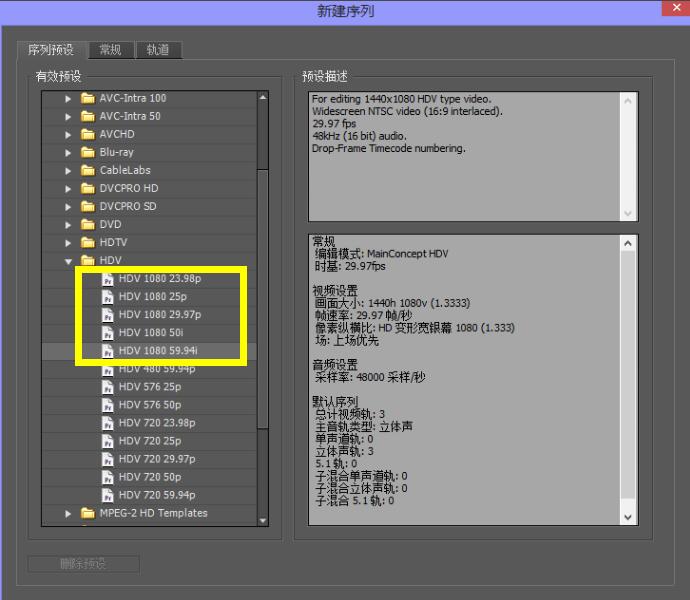Viewport: 690px width, 600px height.
Task: Click preset icon for HDV 1080 29.97p
Action: point(107,316)
